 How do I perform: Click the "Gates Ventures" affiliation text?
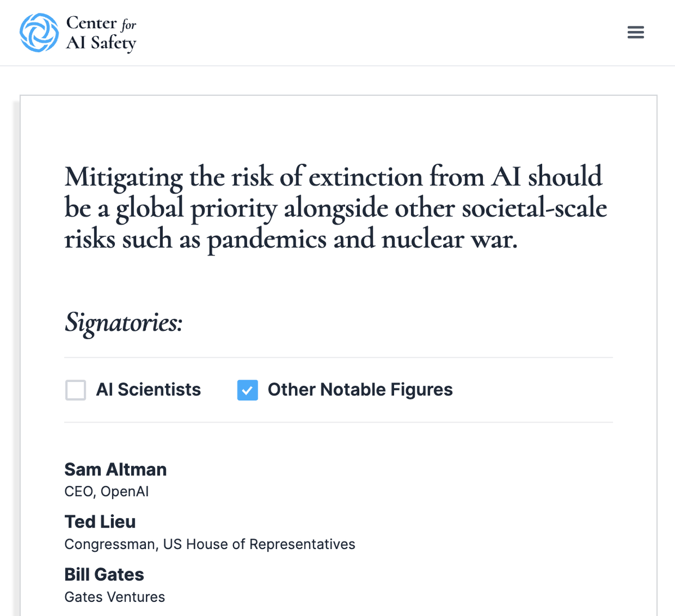click(115, 597)
